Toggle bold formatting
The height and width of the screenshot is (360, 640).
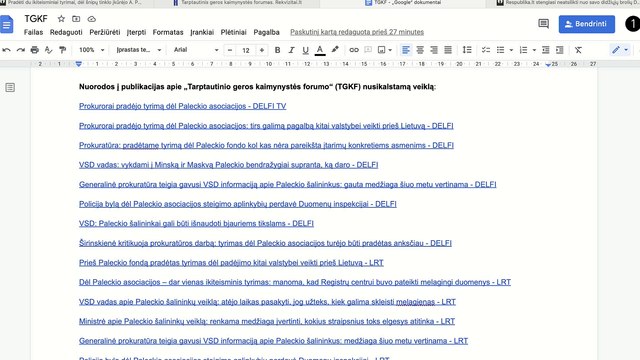278,50
